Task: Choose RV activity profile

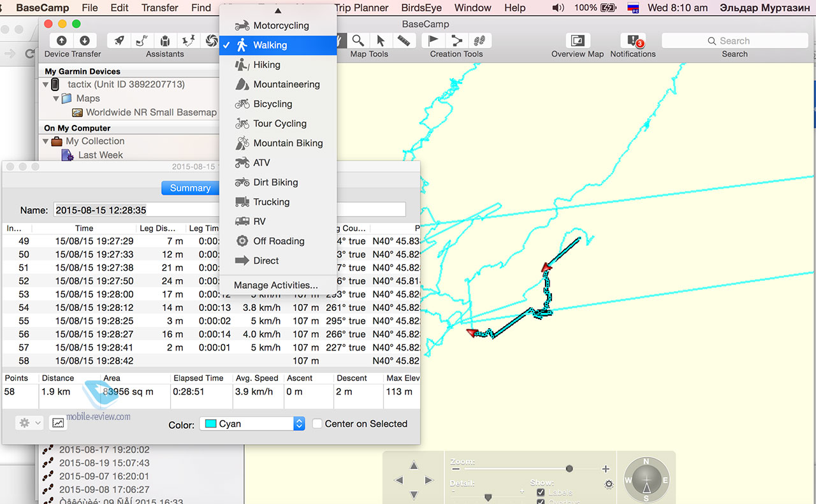Action: (x=277, y=221)
